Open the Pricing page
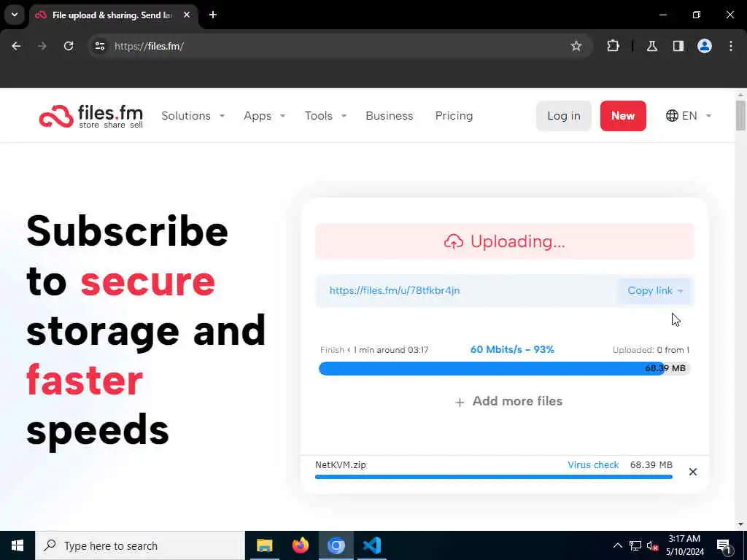The image size is (747, 560). [x=454, y=116]
